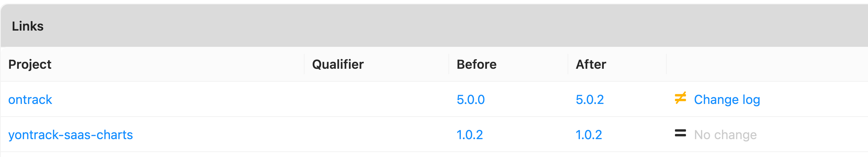Click the After column header
Screen dimensions: 868x157
click(x=591, y=64)
